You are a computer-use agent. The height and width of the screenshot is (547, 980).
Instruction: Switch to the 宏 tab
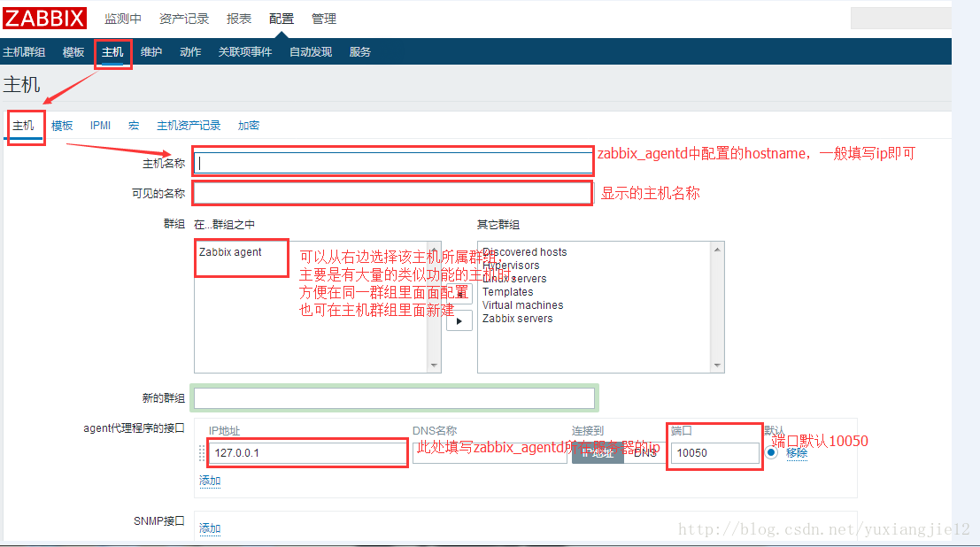tap(134, 126)
